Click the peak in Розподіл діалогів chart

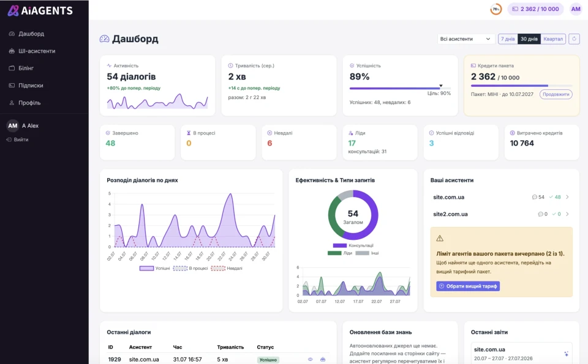[230, 194]
